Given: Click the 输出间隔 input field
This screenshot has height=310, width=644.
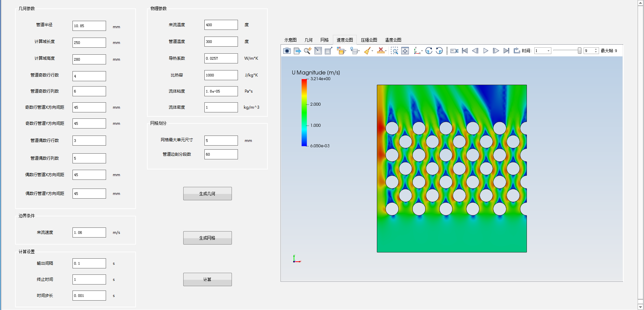Looking at the screenshot, I should tap(89, 263).
